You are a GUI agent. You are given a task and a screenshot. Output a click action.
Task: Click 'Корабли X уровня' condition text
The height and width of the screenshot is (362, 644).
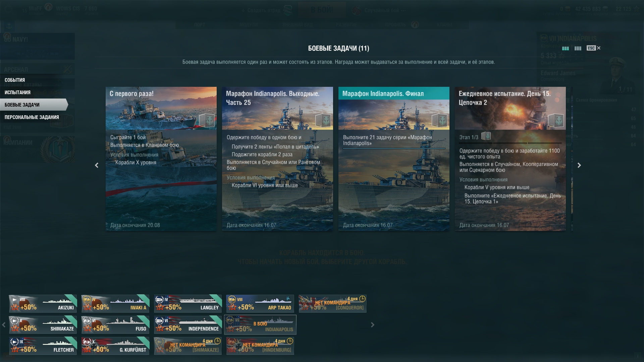136,163
